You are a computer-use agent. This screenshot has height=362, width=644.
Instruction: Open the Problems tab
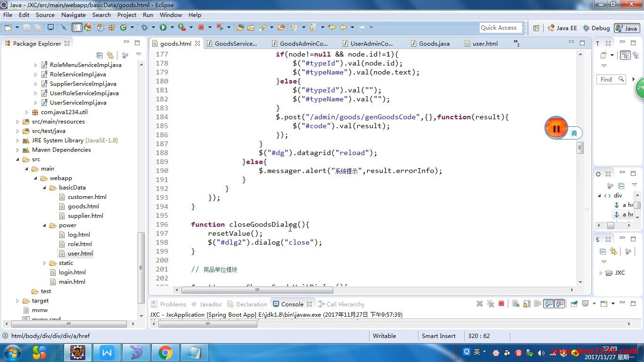pos(169,304)
